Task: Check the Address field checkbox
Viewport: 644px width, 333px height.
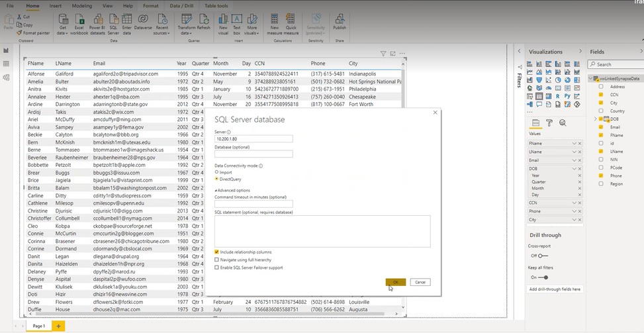Action: pos(601,87)
